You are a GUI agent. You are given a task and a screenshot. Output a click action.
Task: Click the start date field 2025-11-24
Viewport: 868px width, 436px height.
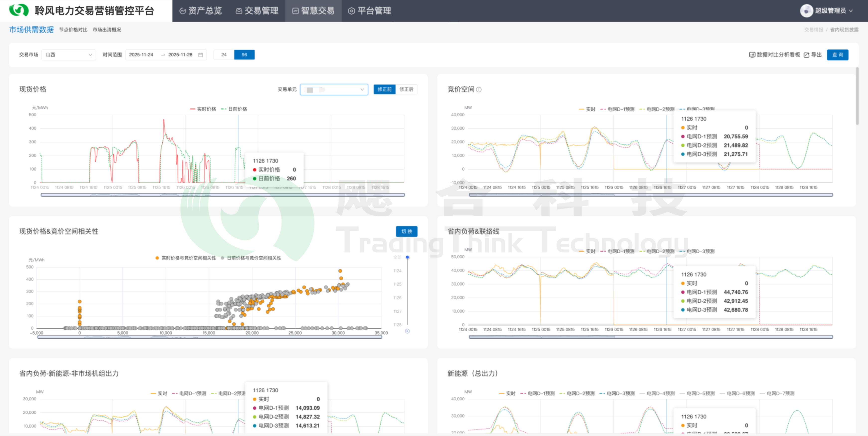point(141,55)
